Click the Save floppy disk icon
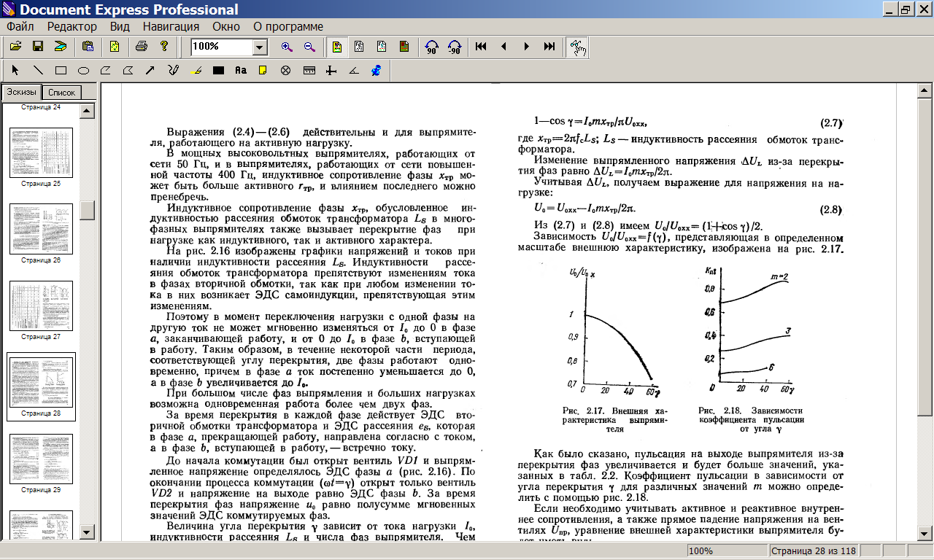 pos(38,47)
